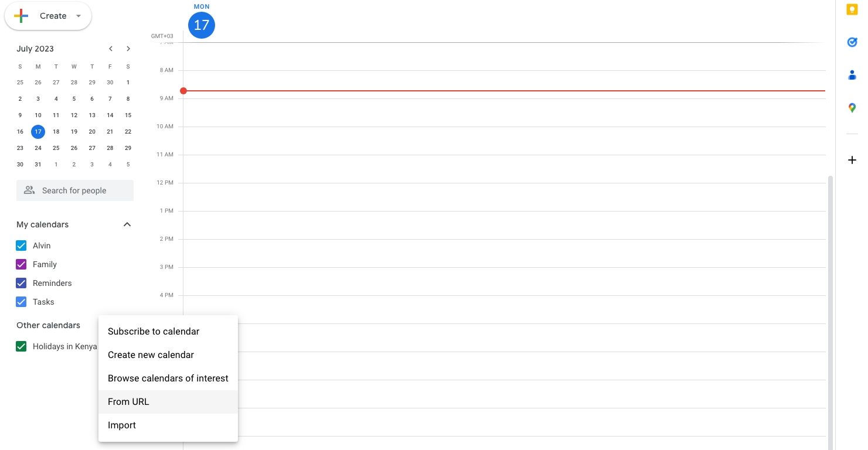Viewport: 868px width, 450px height.
Task: Select Browse calendars of interest
Action: [168, 378]
